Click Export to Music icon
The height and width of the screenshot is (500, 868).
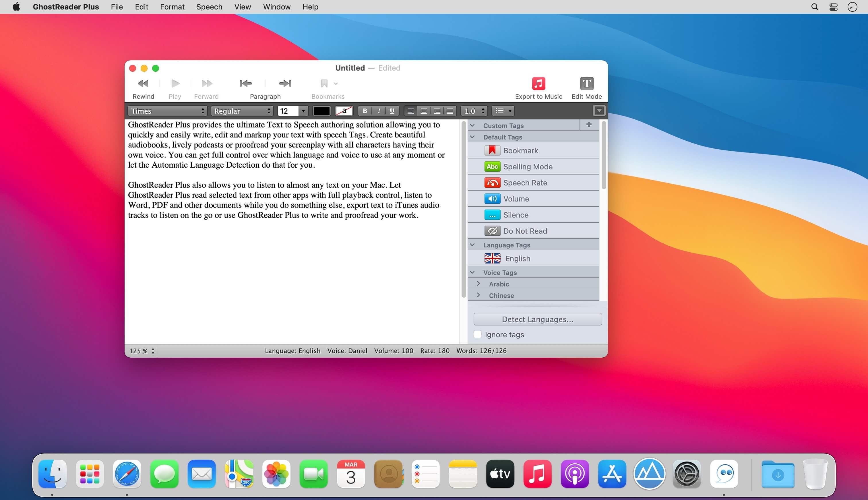(x=538, y=84)
